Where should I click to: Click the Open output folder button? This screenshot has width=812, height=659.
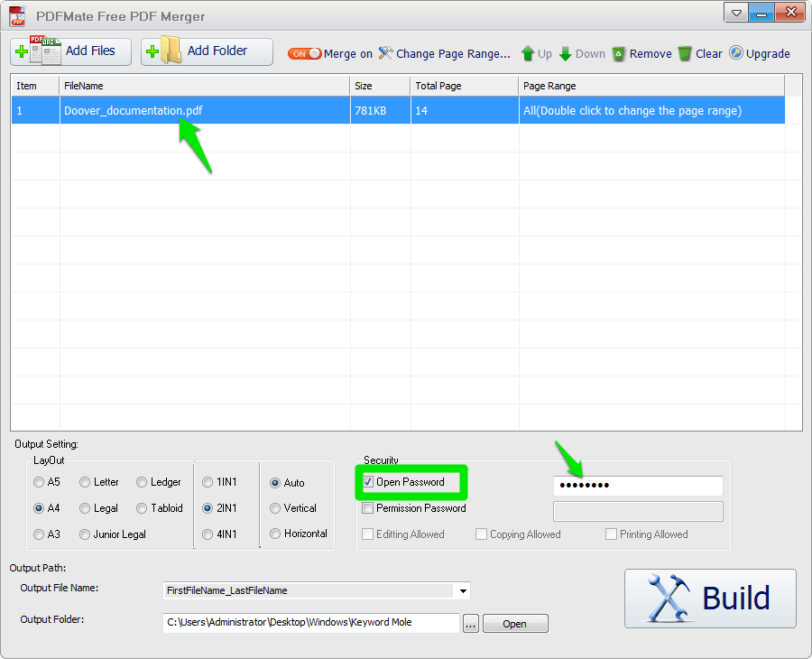coord(515,624)
